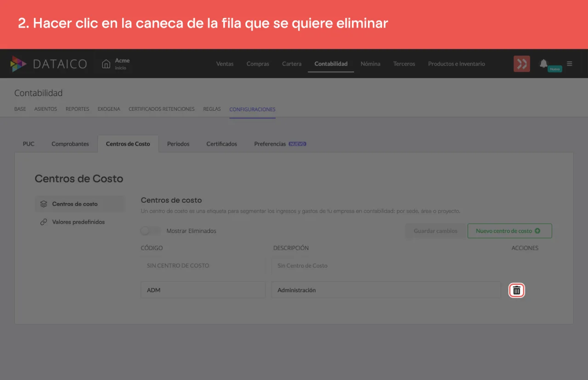Click the Sin Centro de Costo description field
Image resolution: width=588 pixels, height=380 pixels.
386,266
